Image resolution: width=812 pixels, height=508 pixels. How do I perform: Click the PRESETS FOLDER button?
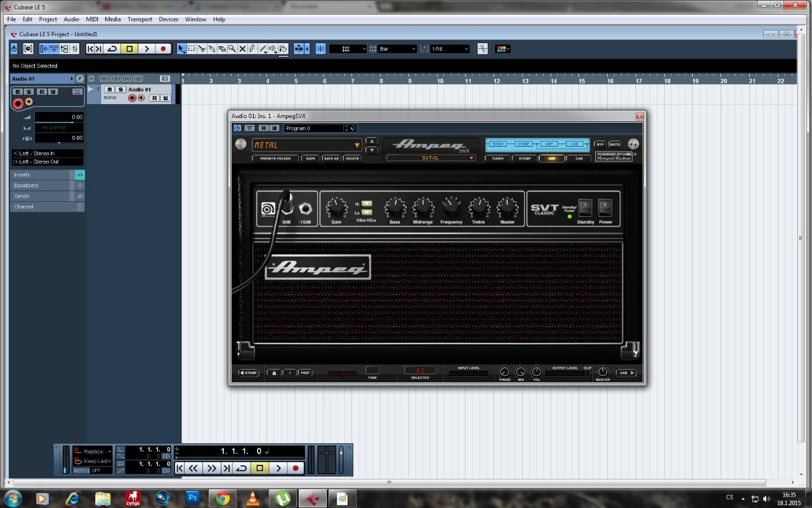(x=275, y=158)
